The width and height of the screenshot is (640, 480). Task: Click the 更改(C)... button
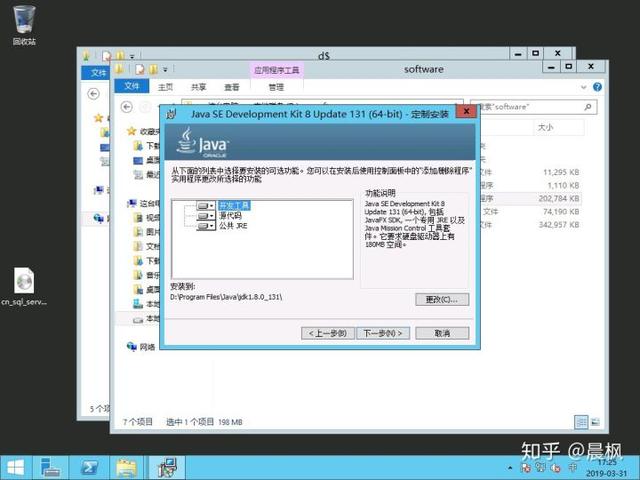(x=442, y=299)
